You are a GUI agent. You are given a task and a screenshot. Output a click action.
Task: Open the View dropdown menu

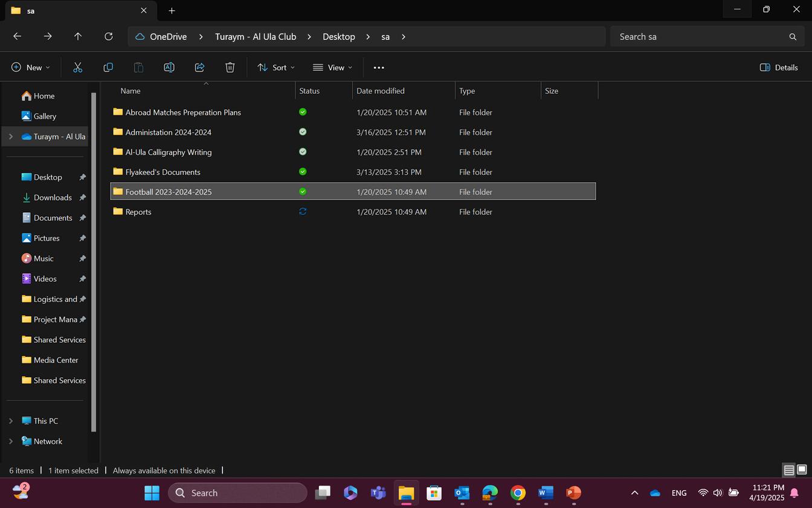[x=332, y=68]
